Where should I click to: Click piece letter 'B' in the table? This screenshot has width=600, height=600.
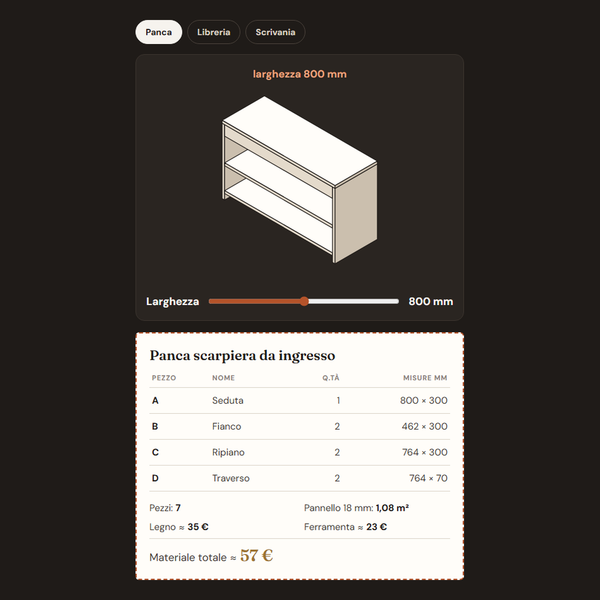[155, 427]
